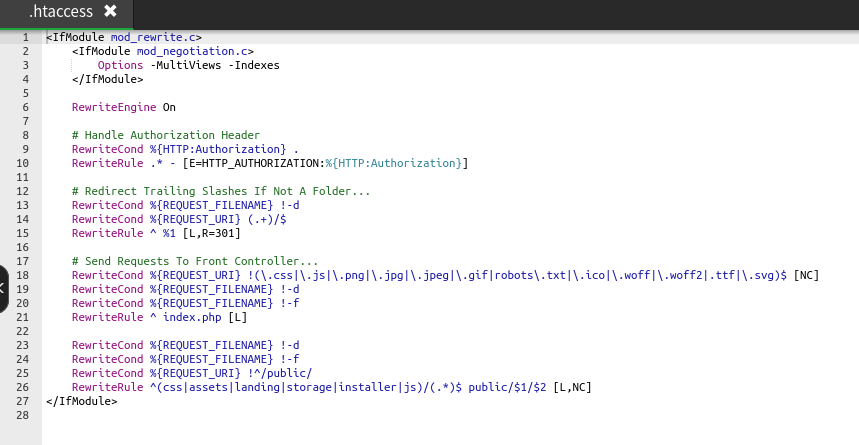Click 'index.php' on line 21

(192, 317)
